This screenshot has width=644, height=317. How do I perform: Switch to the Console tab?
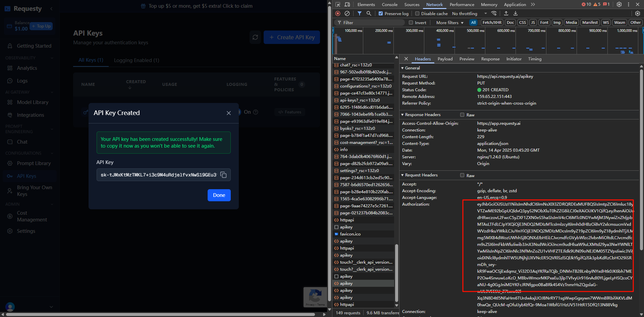tap(389, 4)
